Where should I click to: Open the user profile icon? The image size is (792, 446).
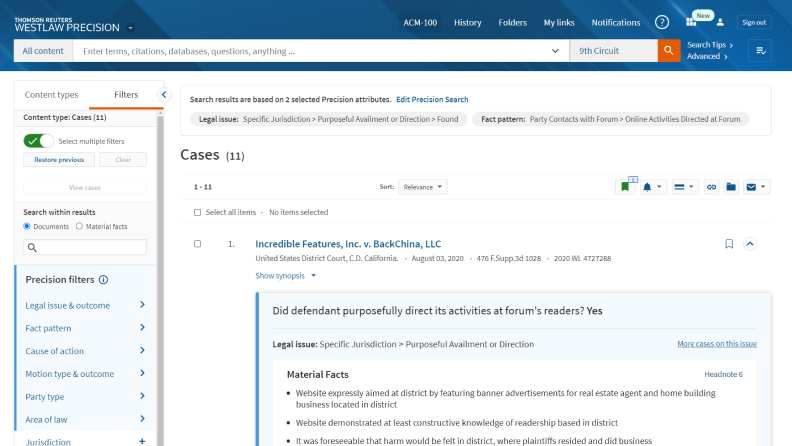(x=720, y=22)
